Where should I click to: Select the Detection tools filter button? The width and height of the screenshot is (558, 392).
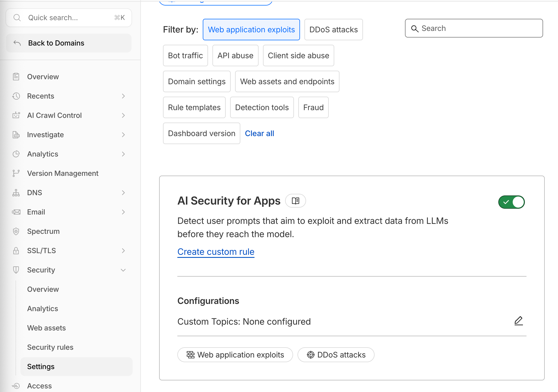coord(262,107)
